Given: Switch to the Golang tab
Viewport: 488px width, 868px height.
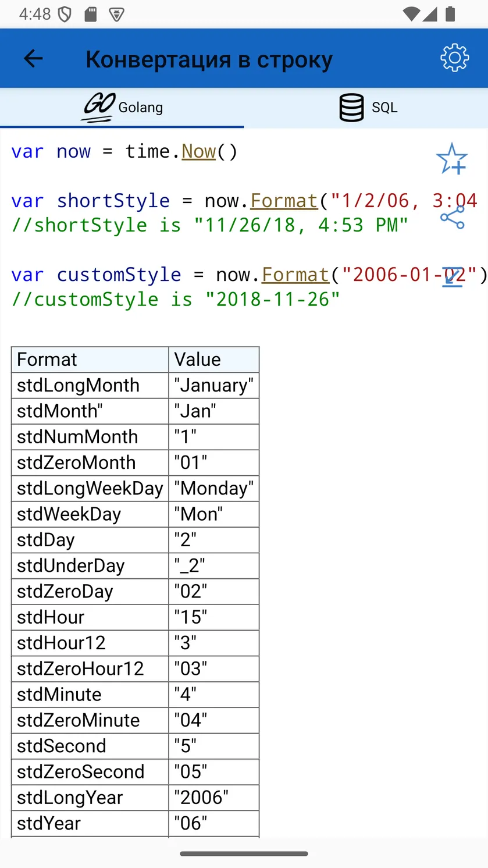Looking at the screenshot, I should 122,108.
